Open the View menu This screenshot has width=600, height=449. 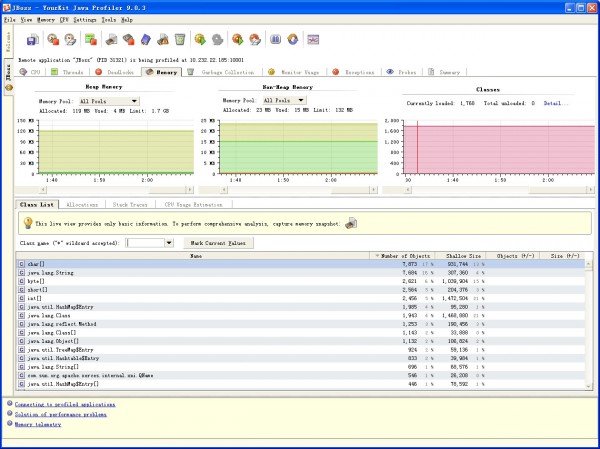coord(26,20)
